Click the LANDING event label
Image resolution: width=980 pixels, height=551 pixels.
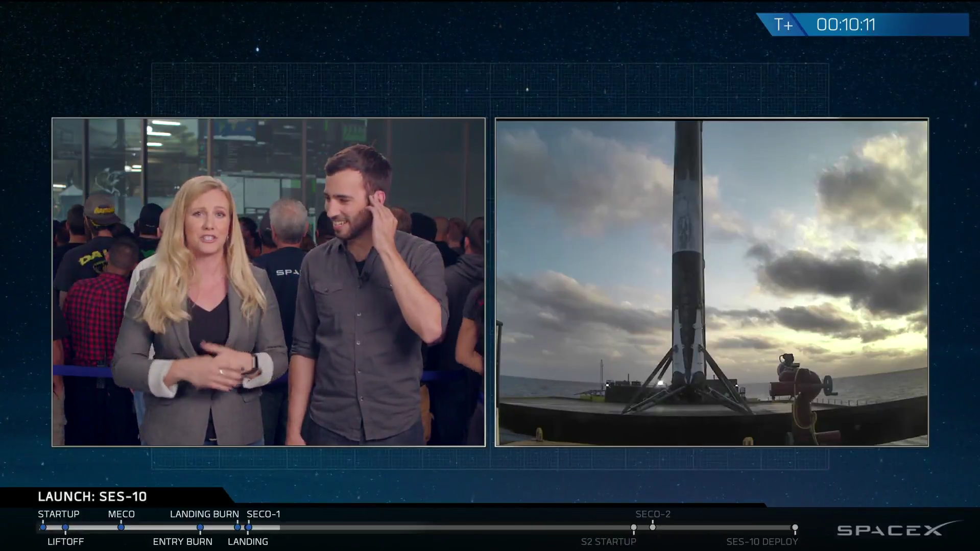(248, 541)
